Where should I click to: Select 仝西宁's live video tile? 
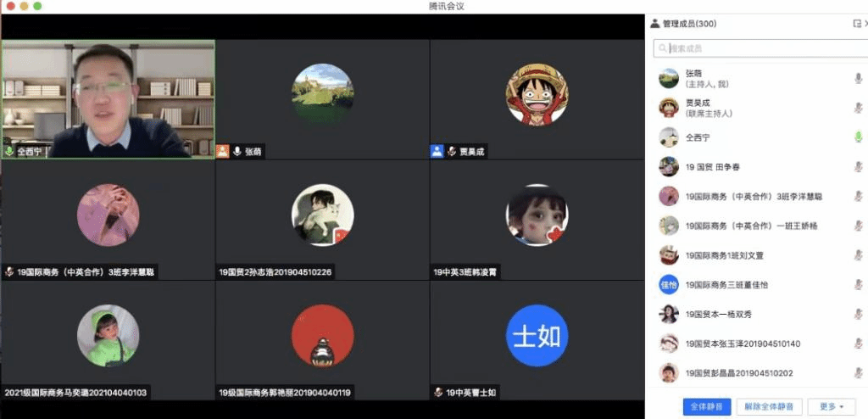(108, 98)
